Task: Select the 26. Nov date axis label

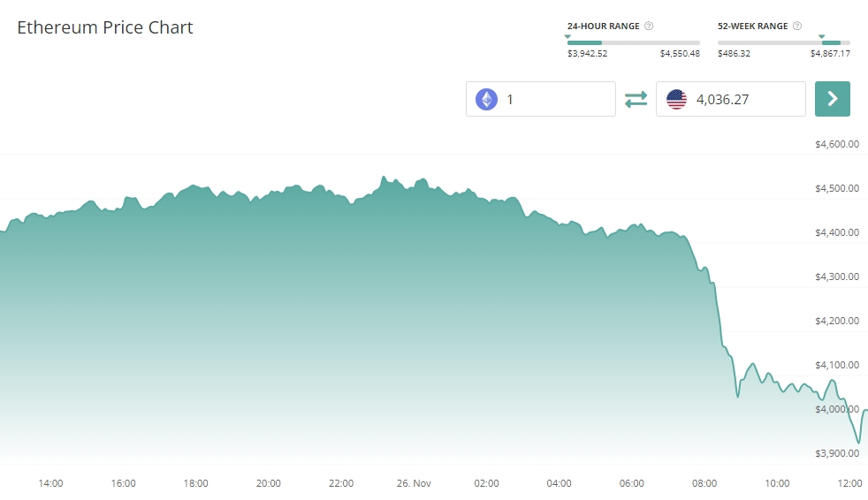Action: (x=414, y=483)
